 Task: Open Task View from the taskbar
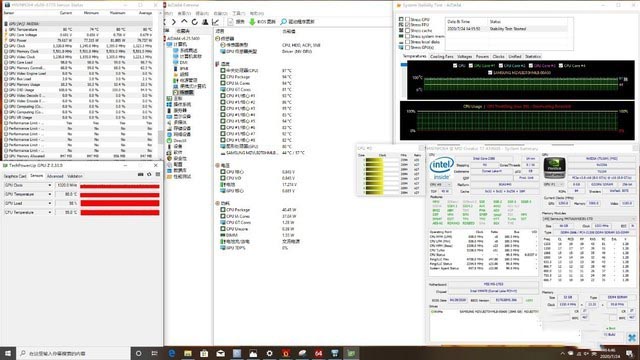click(155, 353)
